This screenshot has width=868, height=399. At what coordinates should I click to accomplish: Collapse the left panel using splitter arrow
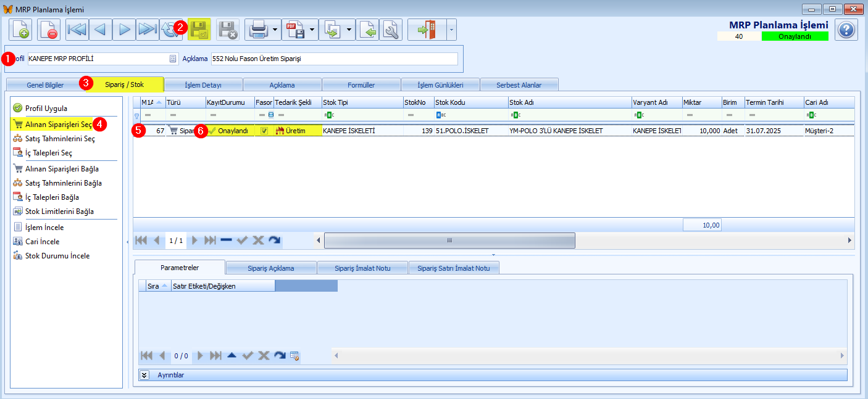127,241
